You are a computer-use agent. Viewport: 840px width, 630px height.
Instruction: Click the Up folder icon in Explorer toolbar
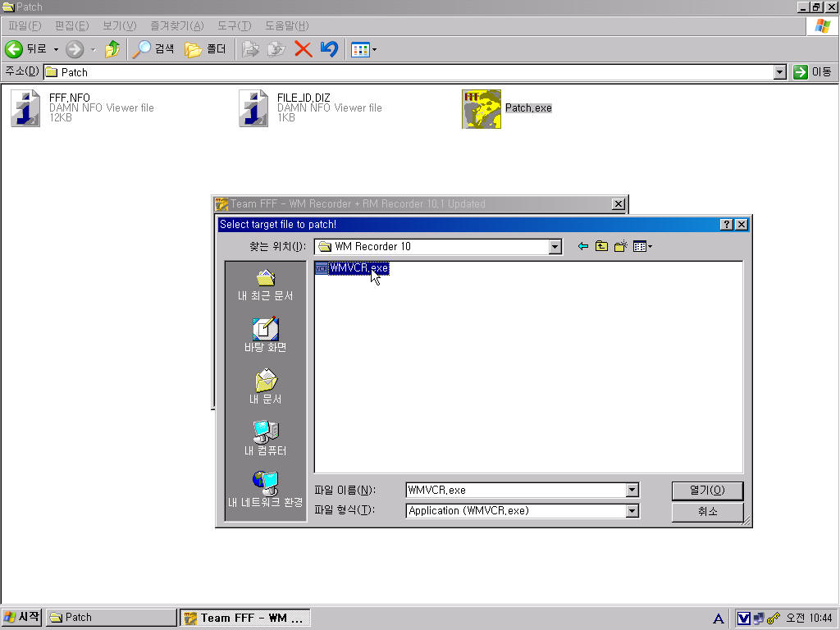[112, 49]
